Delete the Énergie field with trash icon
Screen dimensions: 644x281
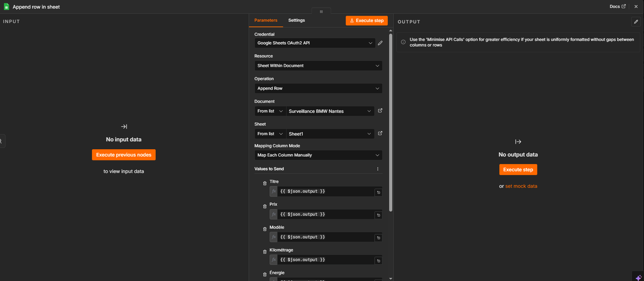[265, 275]
